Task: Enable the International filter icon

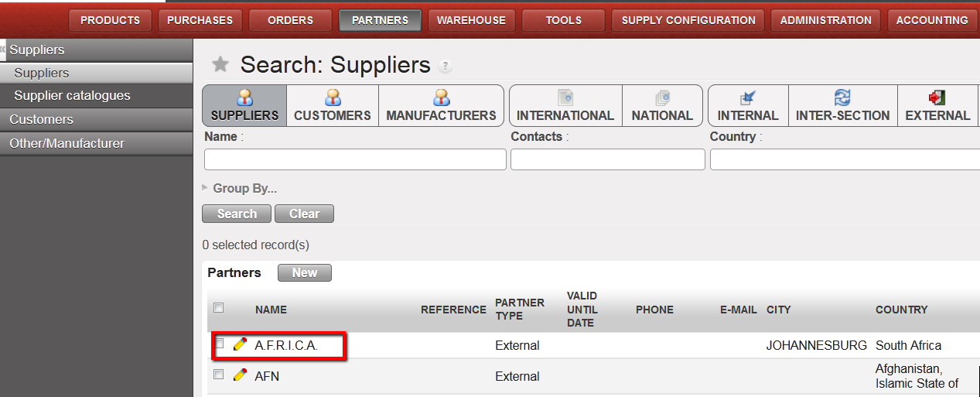Action: point(565,98)
